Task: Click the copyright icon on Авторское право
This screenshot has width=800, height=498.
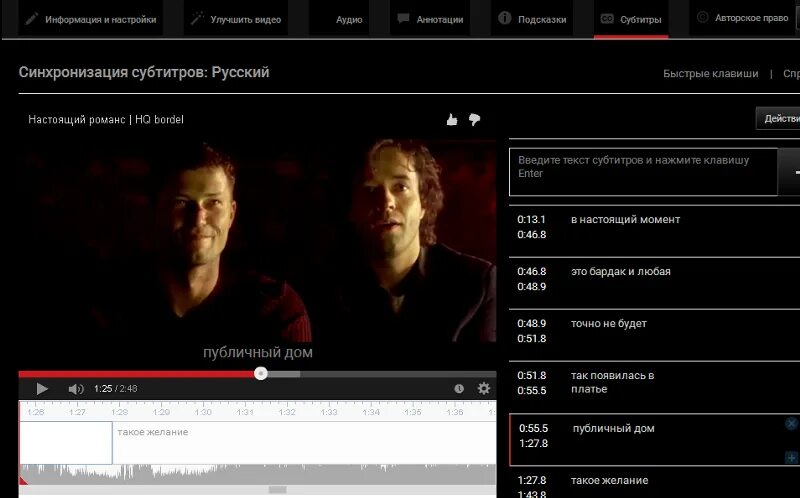Action: tap(703, 17)
